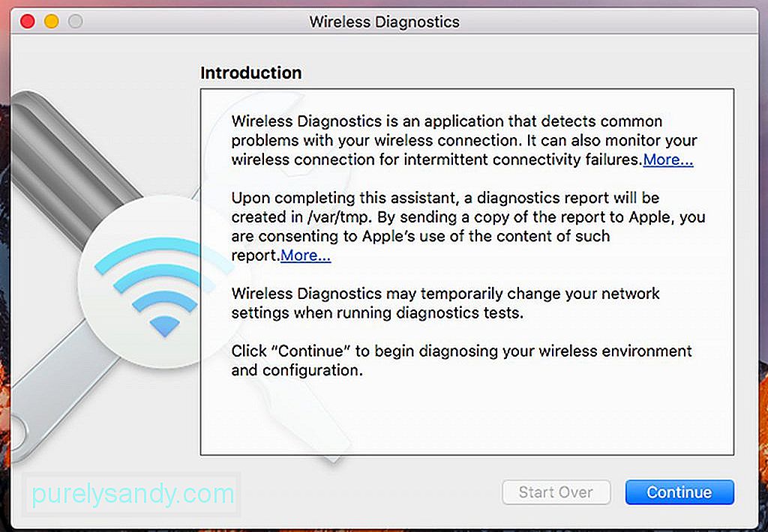Click the disabled gray zoom button
Image resolution: width=768 pixels, height=532 pixels.
coord(76,21)
